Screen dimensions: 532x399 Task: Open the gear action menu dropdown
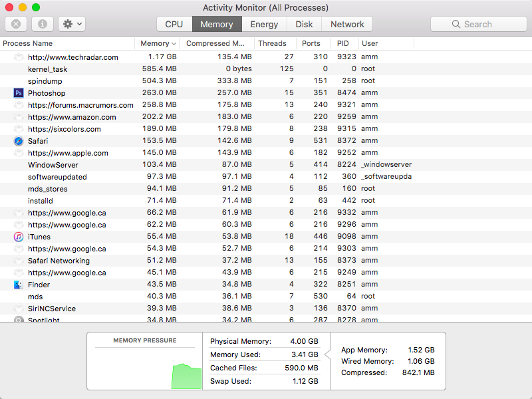pos(72,24)
